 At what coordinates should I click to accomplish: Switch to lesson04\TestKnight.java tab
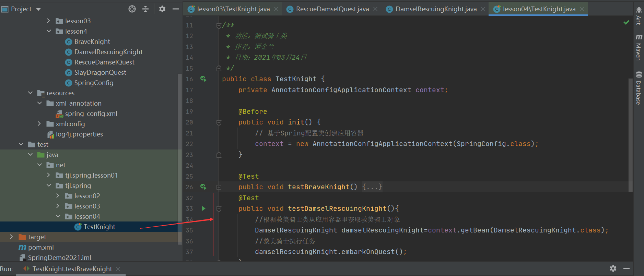[x=539, y=9]
